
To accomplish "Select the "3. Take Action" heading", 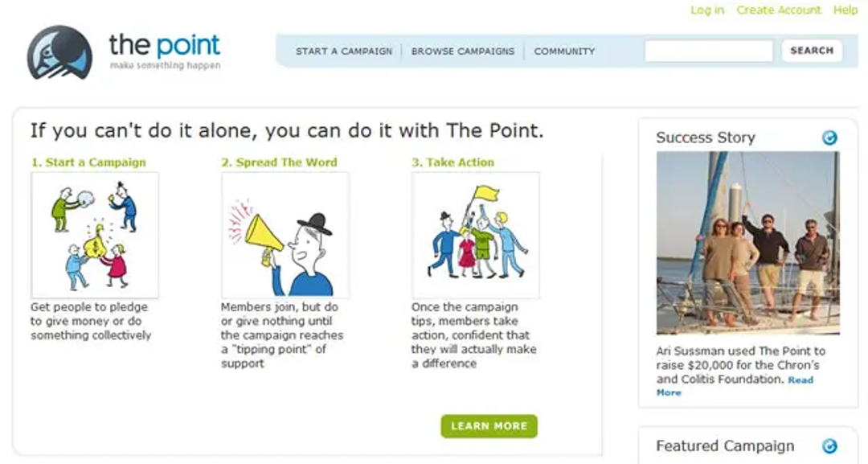I will [x=452, y=162].
